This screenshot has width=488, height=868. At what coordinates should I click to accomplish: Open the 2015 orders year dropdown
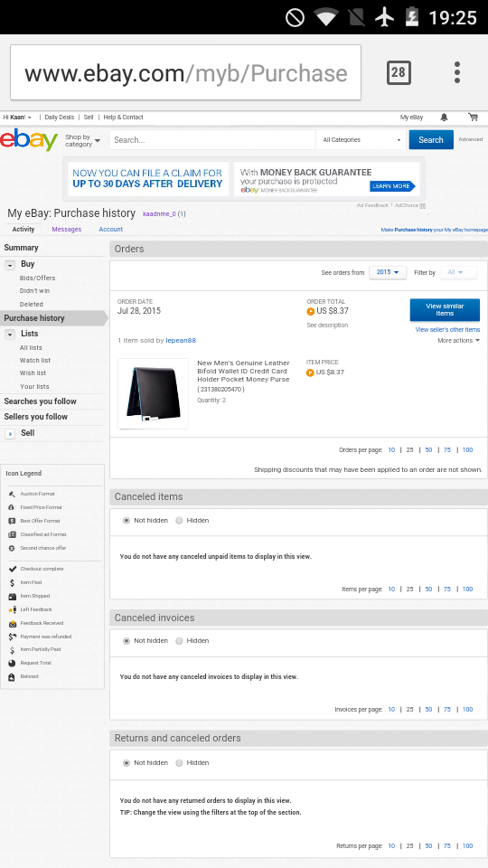point(388,272)
